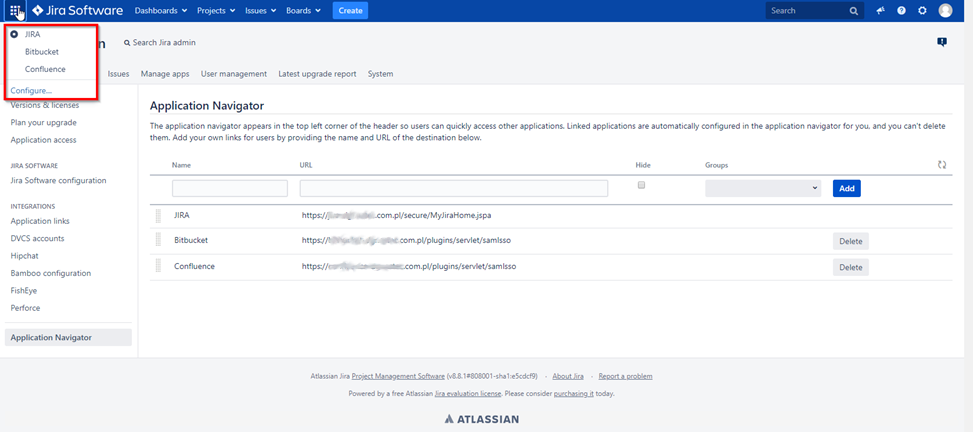Open the Administration gear icon
The height and width of the screenshot is (432, 973).
tap(922, 11)
